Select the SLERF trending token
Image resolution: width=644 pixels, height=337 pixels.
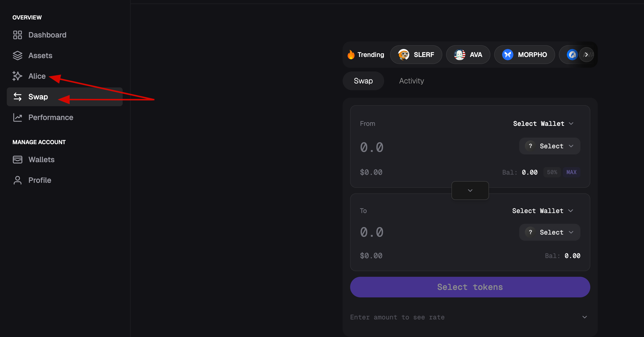coord(416,55)
